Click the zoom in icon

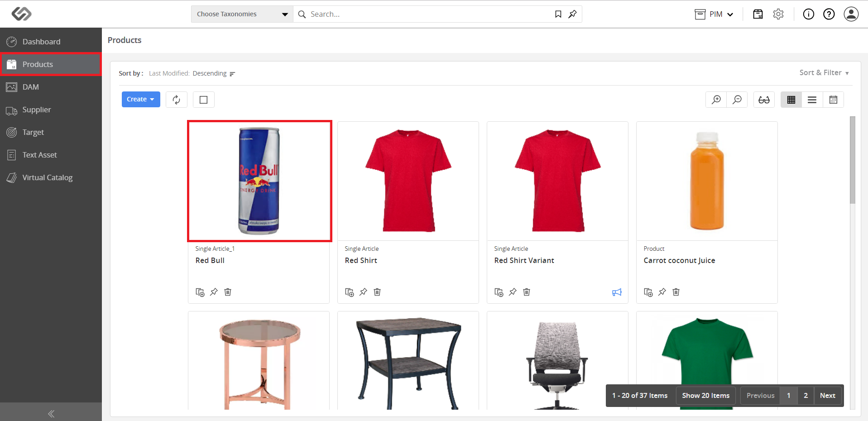click(x=716, y=100)
